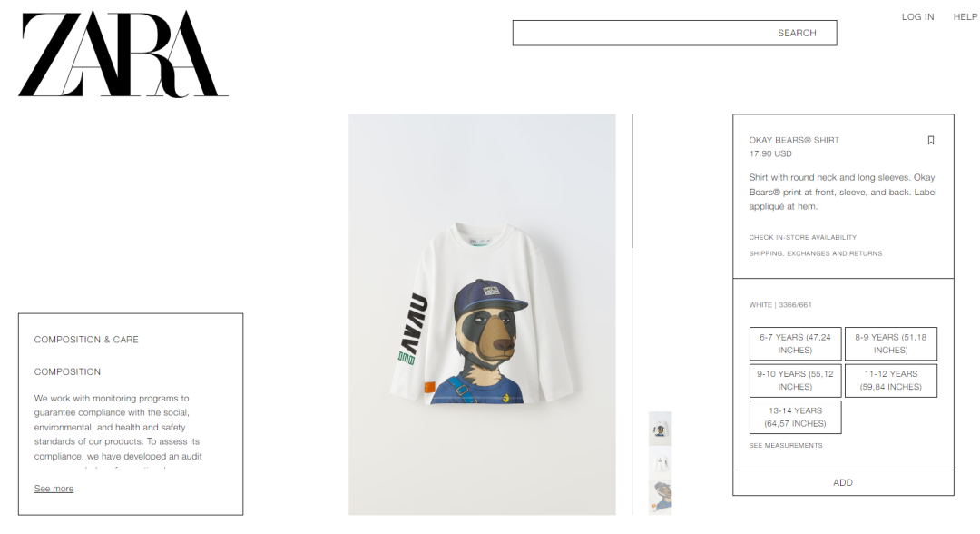Click the main shirt product image
Image resolution: width=980 pixels, height=534 pixels.
click(482, 314)
